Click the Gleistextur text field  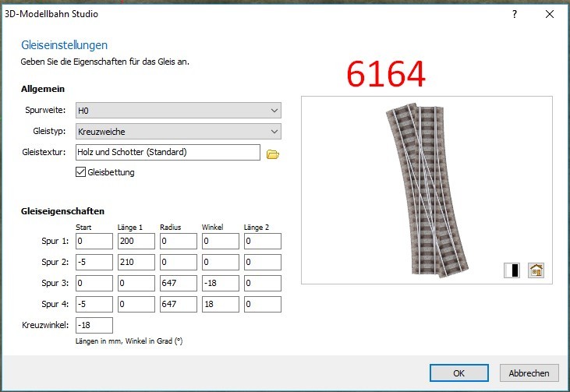pyautogui.click(x=168, y=152)
